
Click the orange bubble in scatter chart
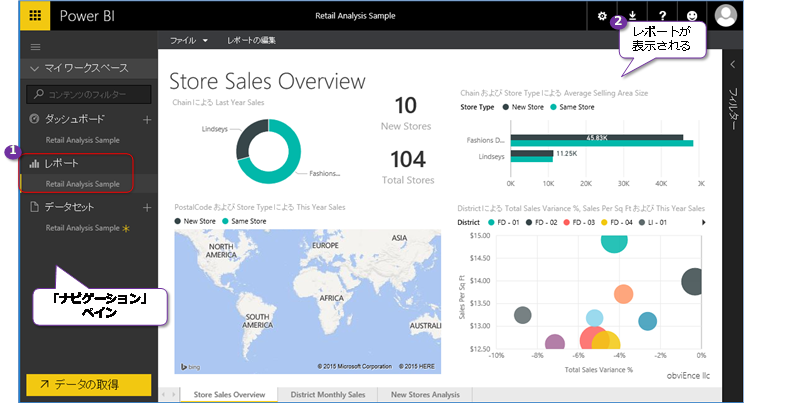[623, 294]
